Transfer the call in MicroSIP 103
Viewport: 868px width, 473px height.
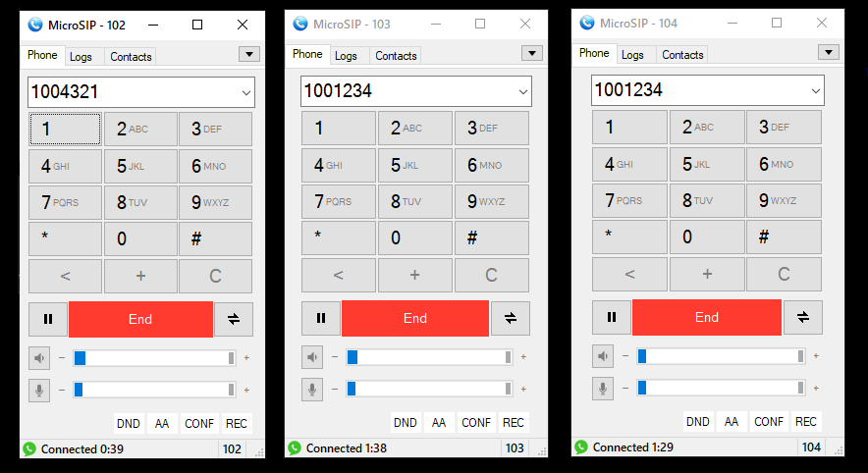511,318
